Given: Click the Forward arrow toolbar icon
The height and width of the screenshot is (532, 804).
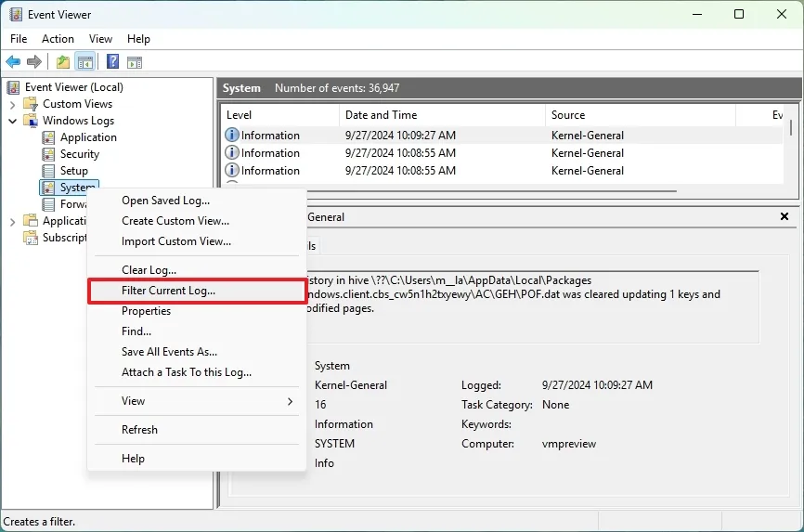Looking at the screenshot, I should (34, 62).
